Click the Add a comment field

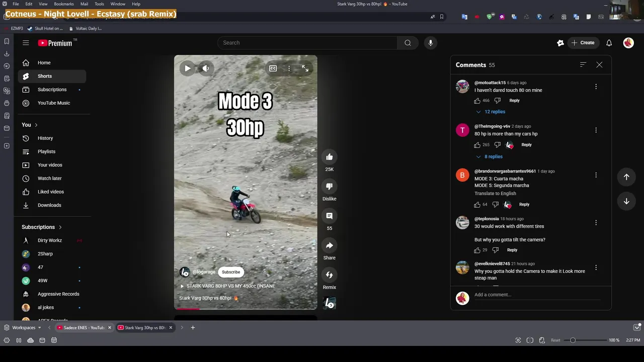[x=537, y=295]
